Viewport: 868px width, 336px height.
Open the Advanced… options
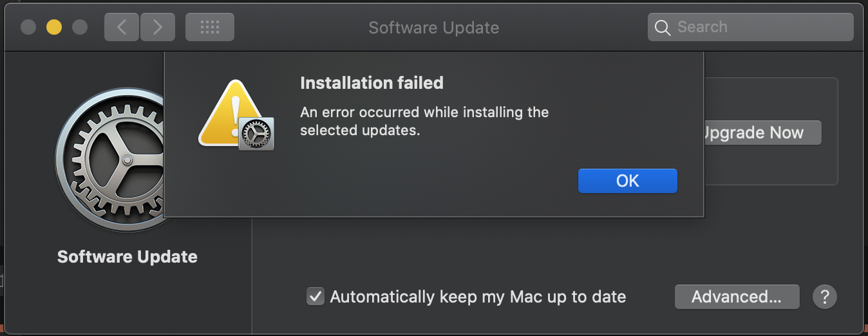pos(737,297)
